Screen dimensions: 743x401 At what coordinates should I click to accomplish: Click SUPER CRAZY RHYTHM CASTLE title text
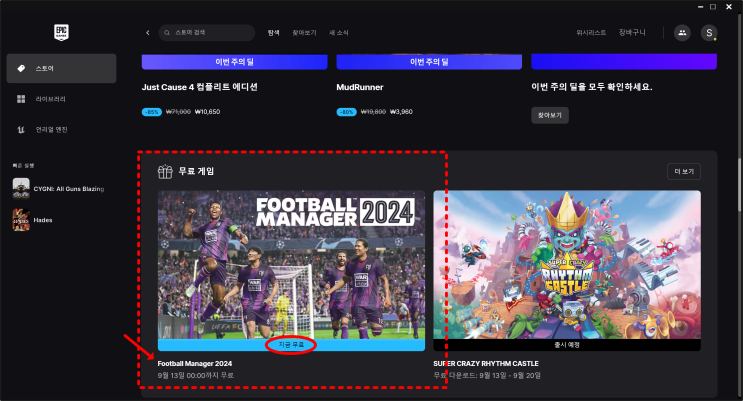pos(486,364)
